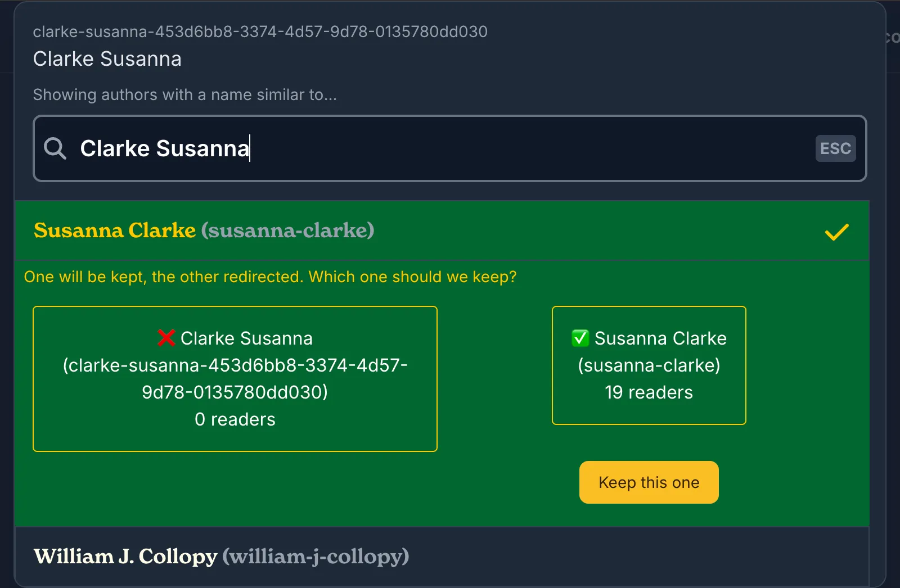
Task: Click the magnifying glass search icon
Action: [x=55, y=148]
